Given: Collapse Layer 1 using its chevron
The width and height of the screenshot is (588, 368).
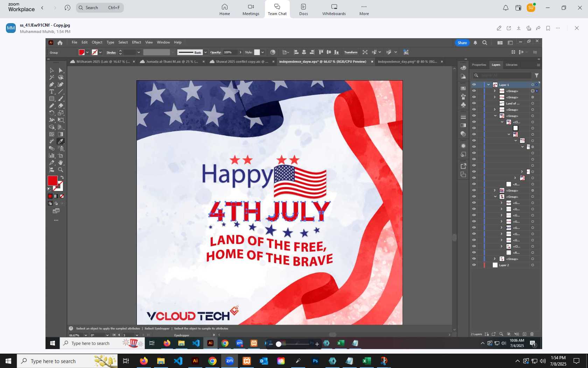Looking at the screenshot, I should point(489,85).
